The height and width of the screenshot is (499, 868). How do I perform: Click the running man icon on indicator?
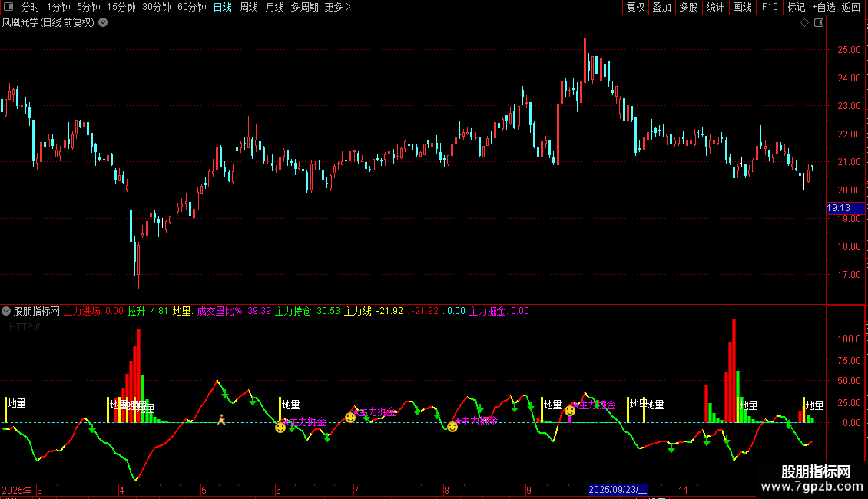[x=221, y=419]
